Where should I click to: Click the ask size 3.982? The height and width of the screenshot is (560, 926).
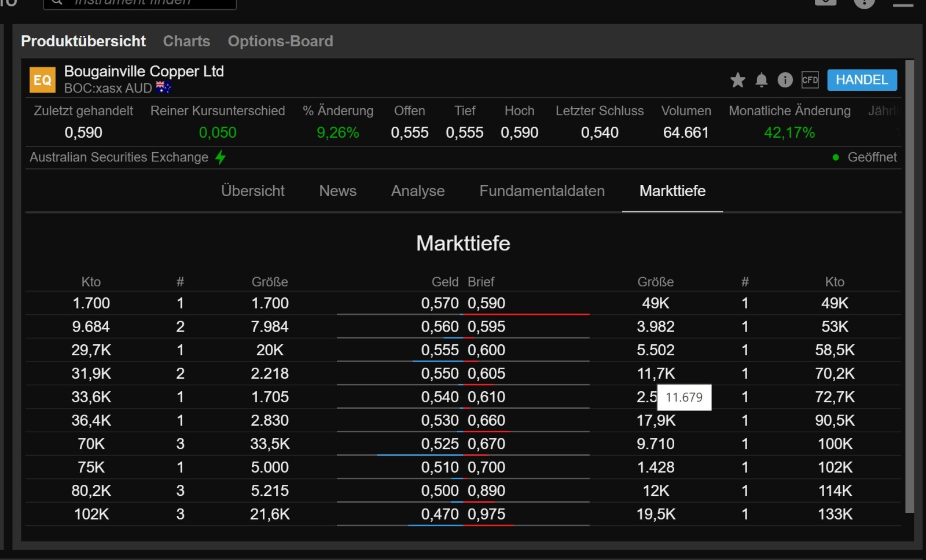pos(656,327)
